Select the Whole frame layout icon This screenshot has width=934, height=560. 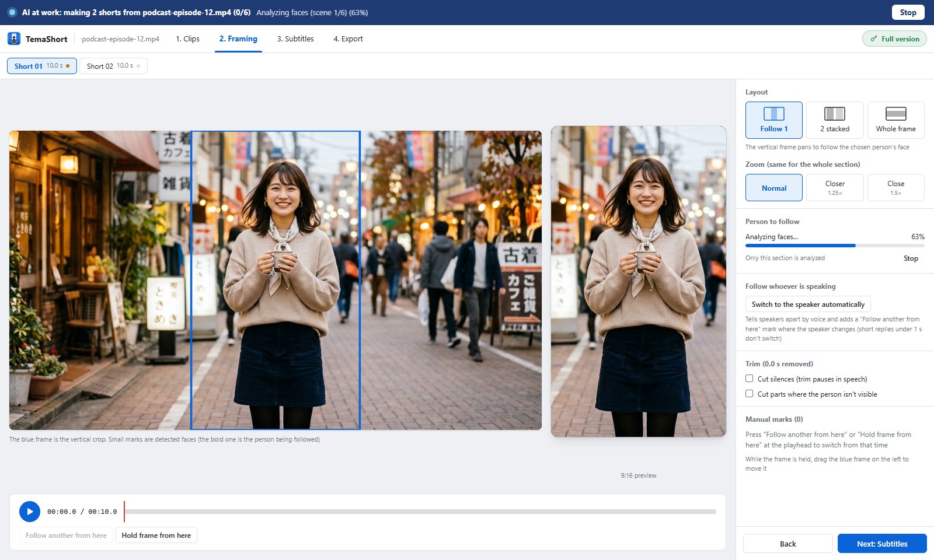click(x=896, y=113)
